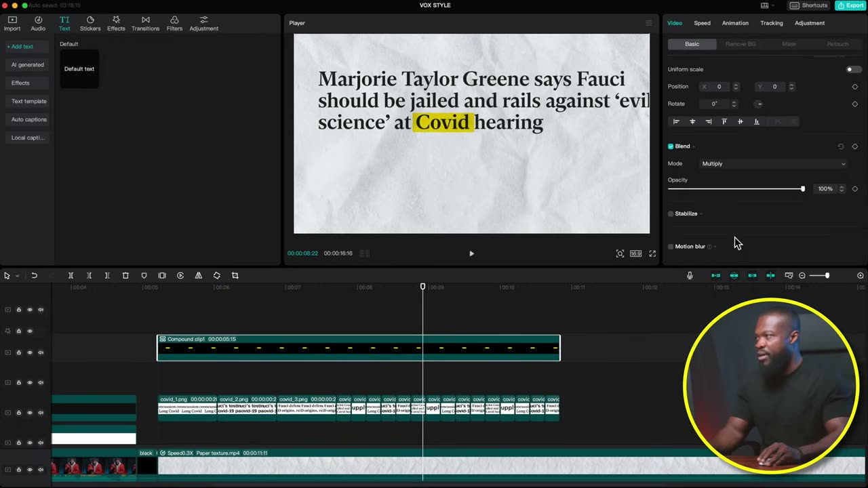Align the clip to horizontal center
Viewport: 868px width, 488px height.
(692, 122)
